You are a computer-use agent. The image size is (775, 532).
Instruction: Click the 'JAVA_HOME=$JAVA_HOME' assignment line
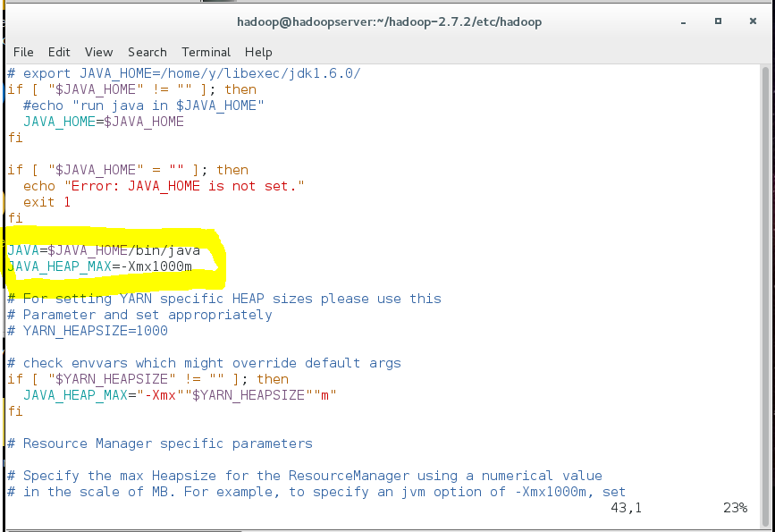tap(104, 122)
